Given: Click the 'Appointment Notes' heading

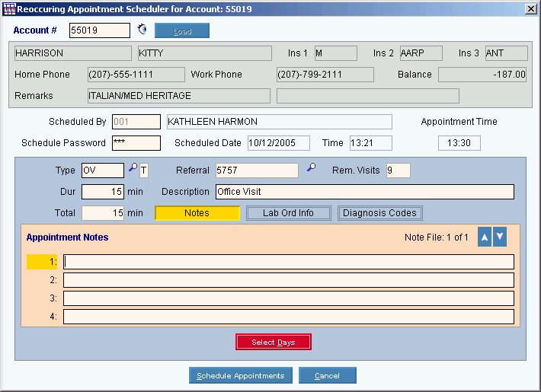Looking at the screenshot, I should point(67,237).
